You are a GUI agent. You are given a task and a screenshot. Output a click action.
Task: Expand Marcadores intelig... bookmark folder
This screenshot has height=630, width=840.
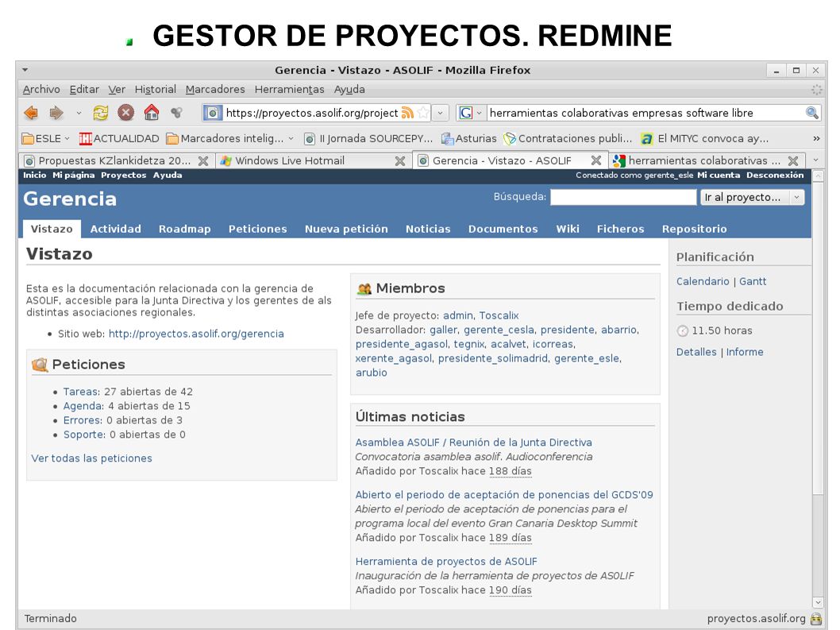(x=229, y=138)
